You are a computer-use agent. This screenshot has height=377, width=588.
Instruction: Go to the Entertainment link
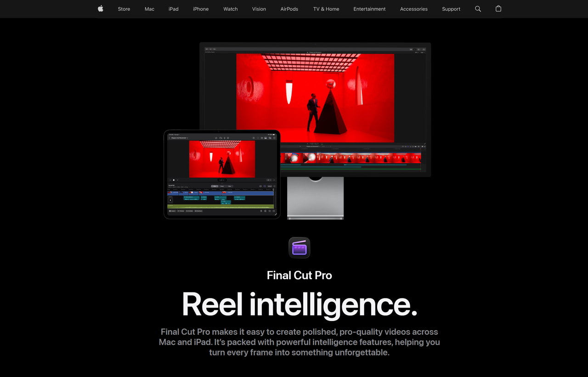[370, 9]
